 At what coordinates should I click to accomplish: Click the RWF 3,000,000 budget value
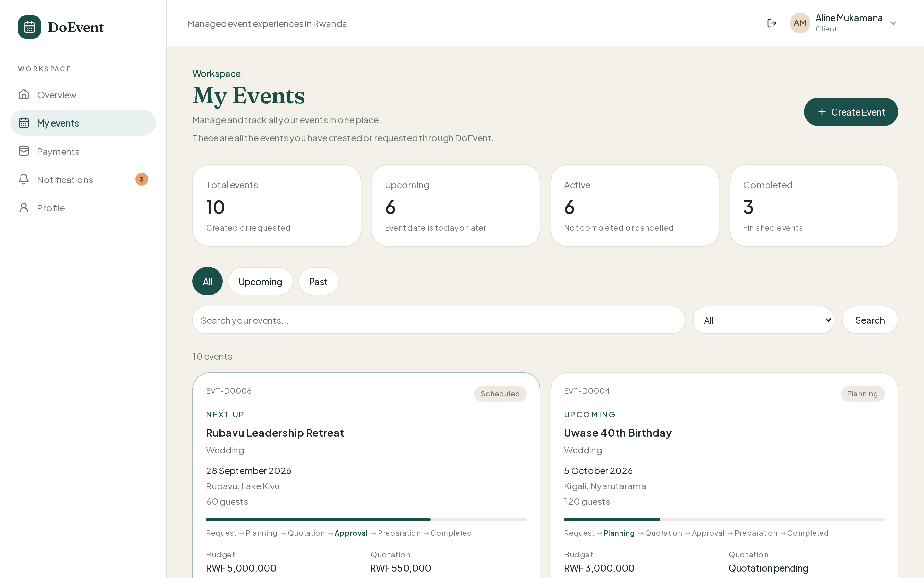(599, 568)
